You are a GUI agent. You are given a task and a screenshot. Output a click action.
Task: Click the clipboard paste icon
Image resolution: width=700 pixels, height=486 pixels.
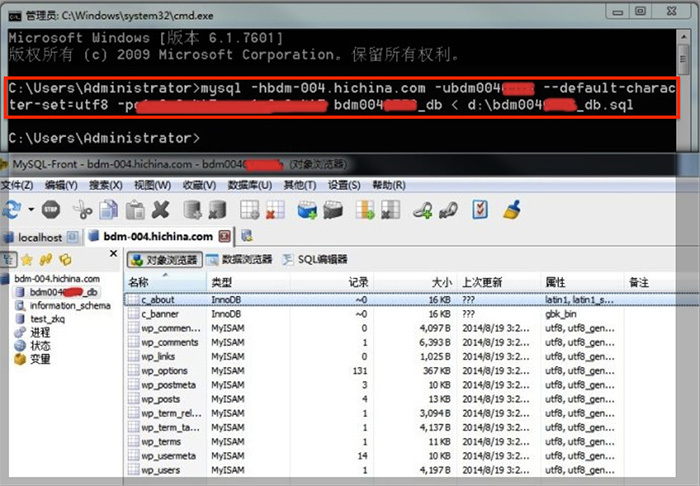click(134, 209)
